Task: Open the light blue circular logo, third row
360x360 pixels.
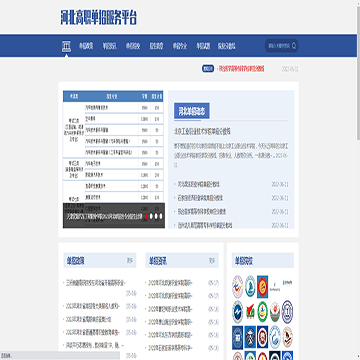Action: (275, 337)
